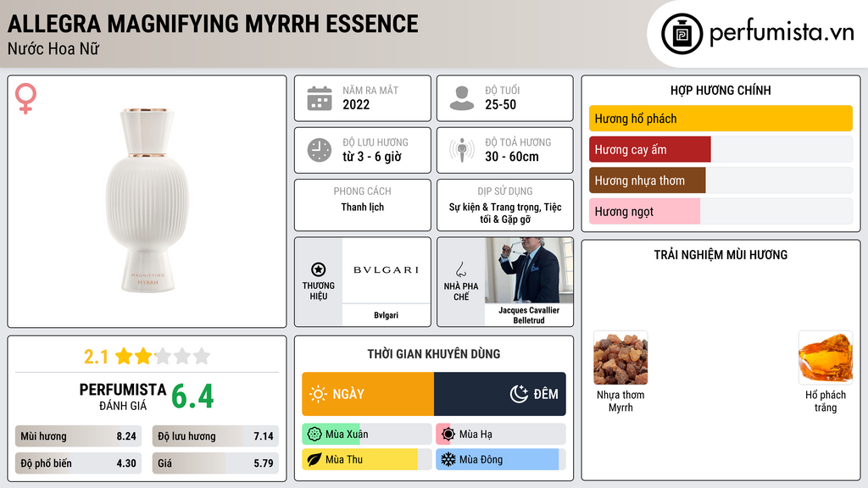Click the star badge icon above Thương hiệu
This screenshot has height=488, width=868.
319,269
